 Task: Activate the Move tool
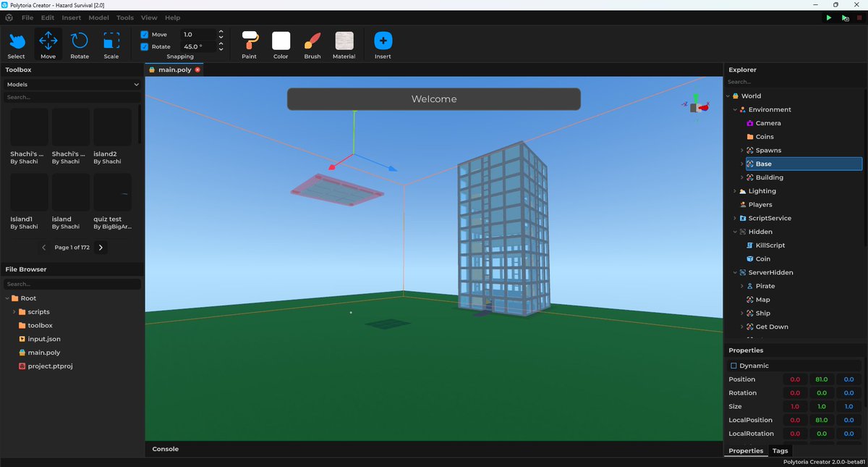pos(48,45)
